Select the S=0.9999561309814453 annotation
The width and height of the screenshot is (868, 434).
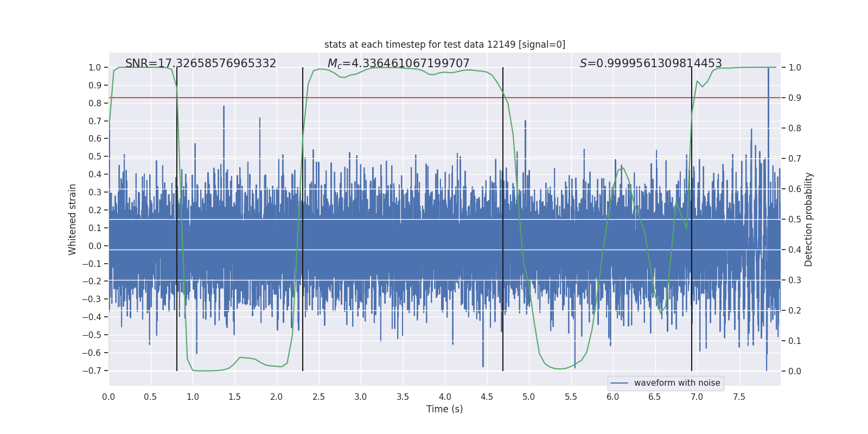pyautogui.click(x=651, y=63)
